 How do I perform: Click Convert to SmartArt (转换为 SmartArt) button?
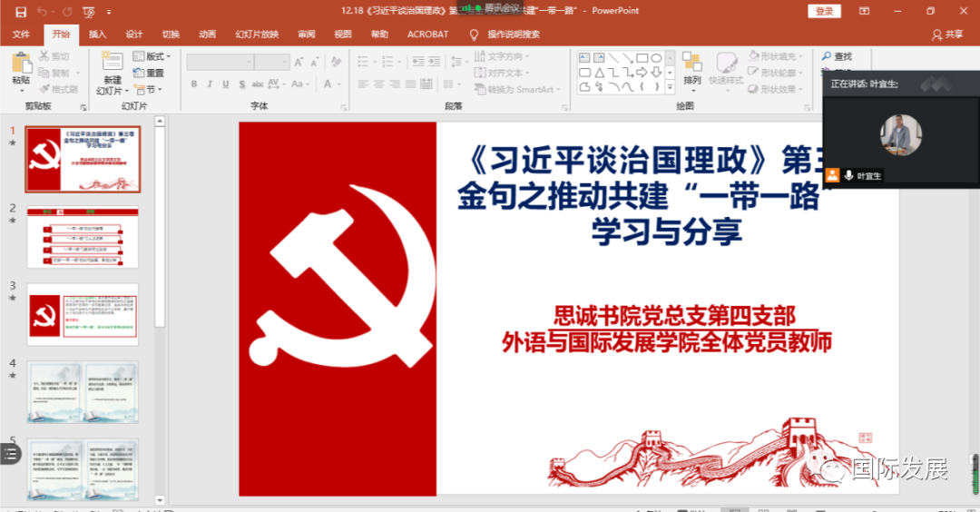click(x=517, y=89)
